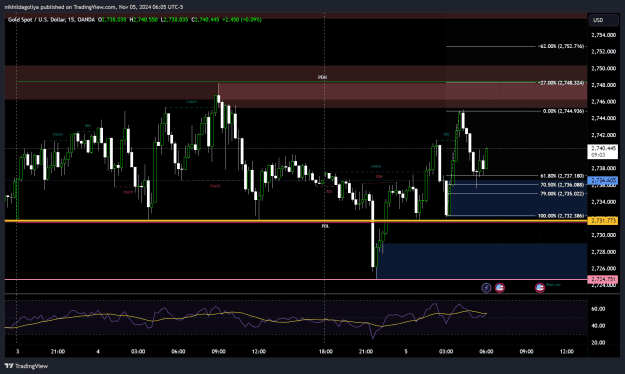Click the 2,726.000 price axis label

pos(603,269)
